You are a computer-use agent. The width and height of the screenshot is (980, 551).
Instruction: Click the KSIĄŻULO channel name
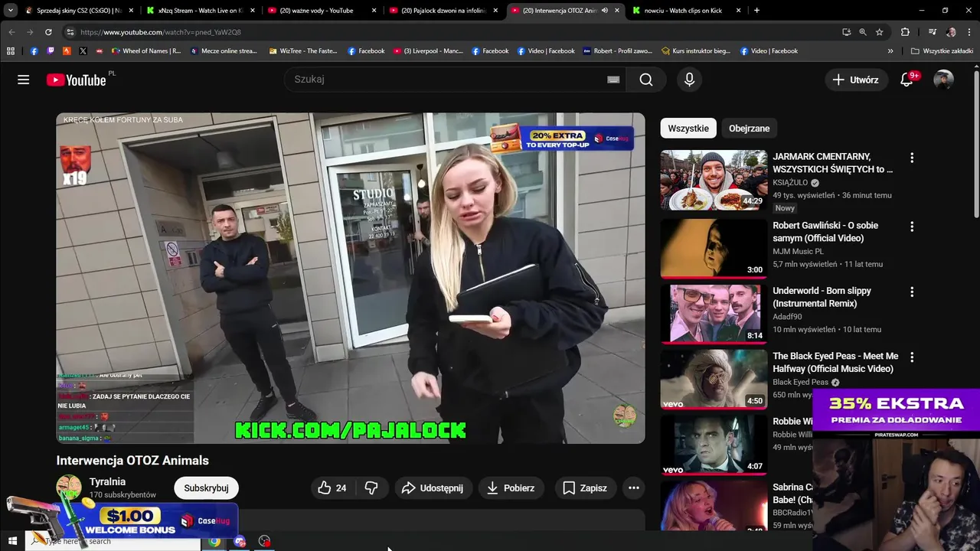click(x=790, y=183)
